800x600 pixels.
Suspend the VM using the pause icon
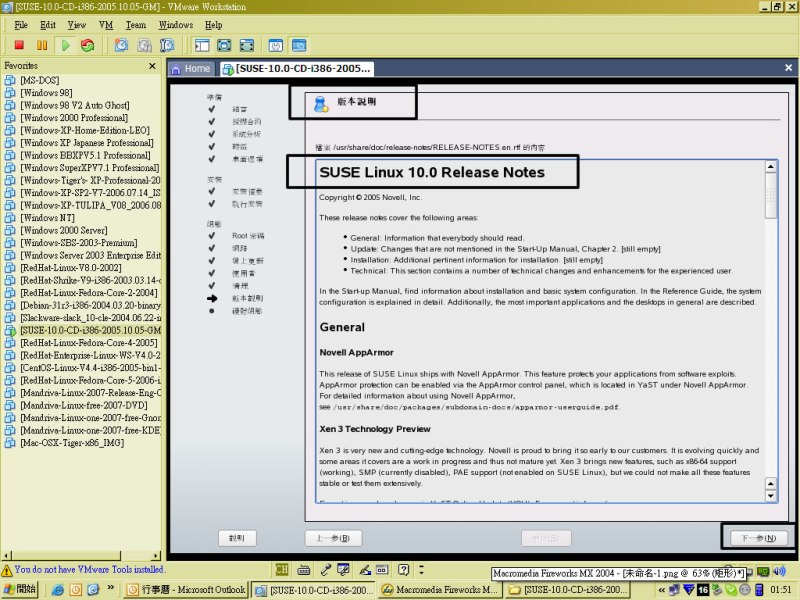(x=42, y=45)
